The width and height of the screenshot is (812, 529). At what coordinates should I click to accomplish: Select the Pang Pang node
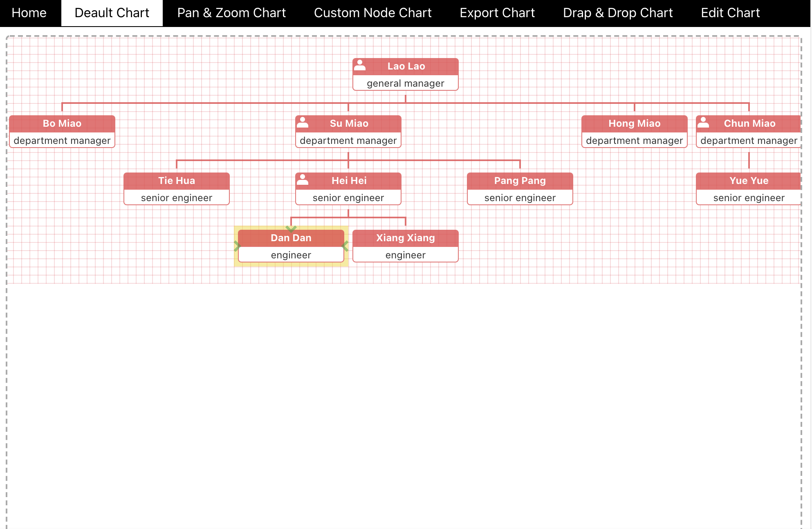[520, 189]
